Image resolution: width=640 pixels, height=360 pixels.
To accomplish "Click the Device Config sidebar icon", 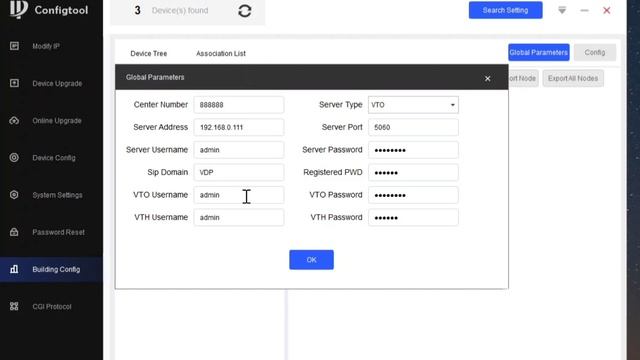I will (14, 158).
